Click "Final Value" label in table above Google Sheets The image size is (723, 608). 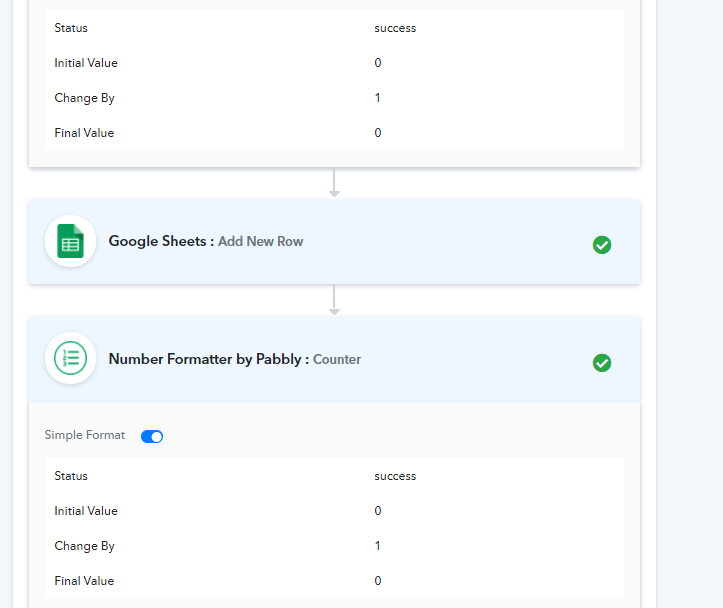84,133
